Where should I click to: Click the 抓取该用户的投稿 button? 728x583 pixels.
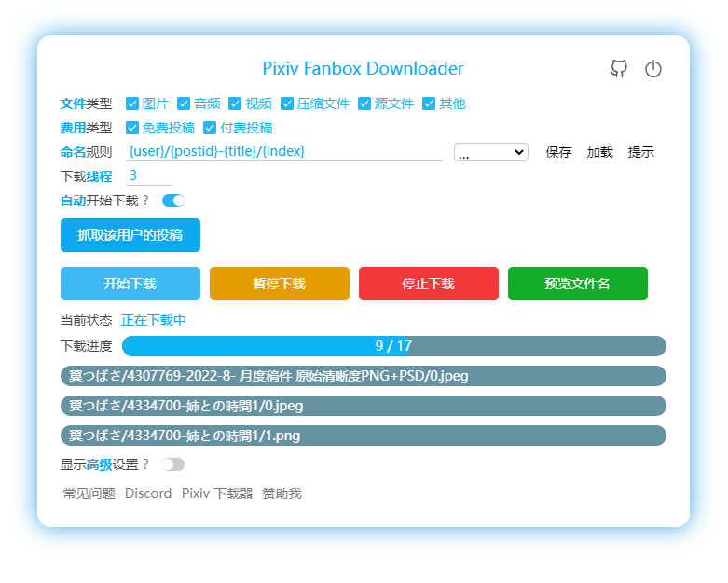click(x=130, y=235)
